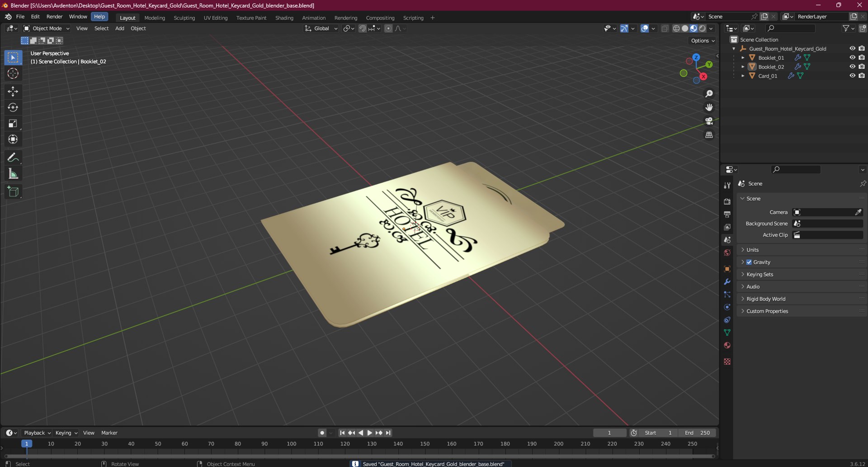Switch perspective/orthographic grid icon
Image resolution: width=868 pixels, height=467 pixels.
click(x=709, y=135)
